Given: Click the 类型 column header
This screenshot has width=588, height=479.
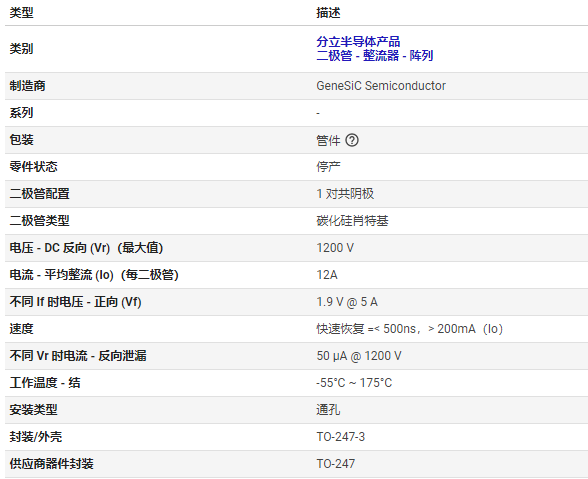Looking at the screenshot, I should (21, 13).
